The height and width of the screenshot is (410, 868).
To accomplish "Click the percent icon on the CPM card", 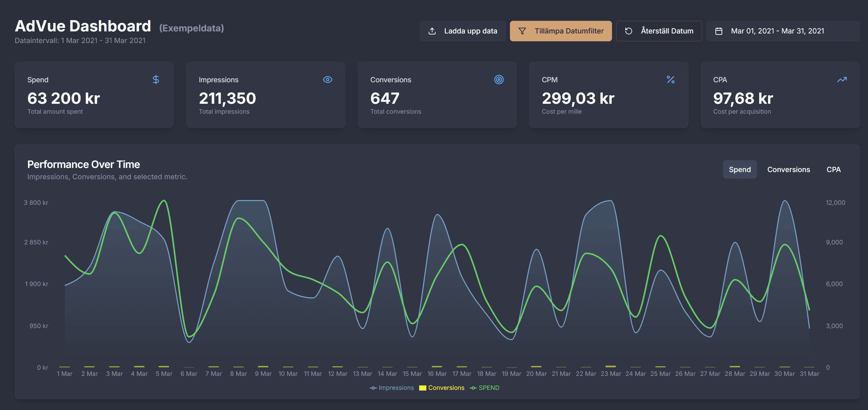I will click(x=671, y=80).
